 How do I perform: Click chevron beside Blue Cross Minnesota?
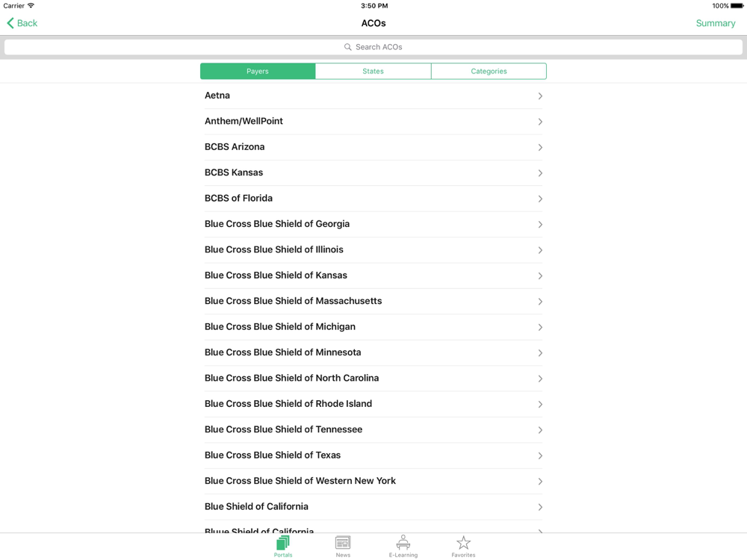tap(540, 353)
